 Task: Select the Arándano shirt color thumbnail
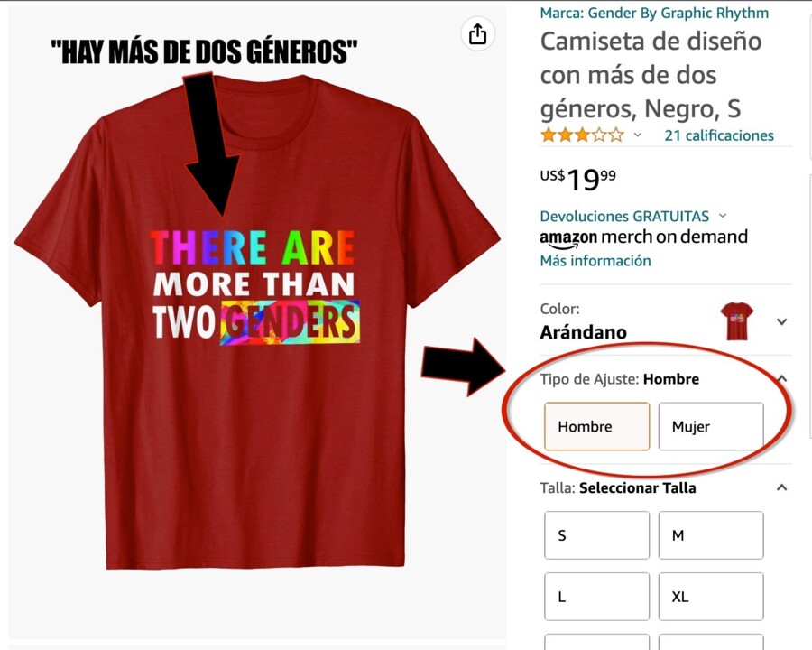click(737, 320)
